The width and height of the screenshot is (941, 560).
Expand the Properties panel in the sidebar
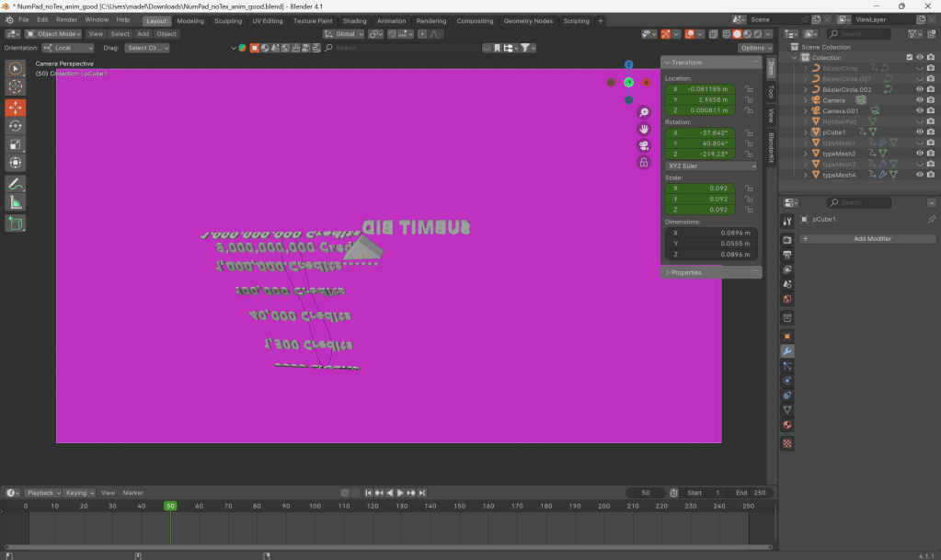click(685, 272)
